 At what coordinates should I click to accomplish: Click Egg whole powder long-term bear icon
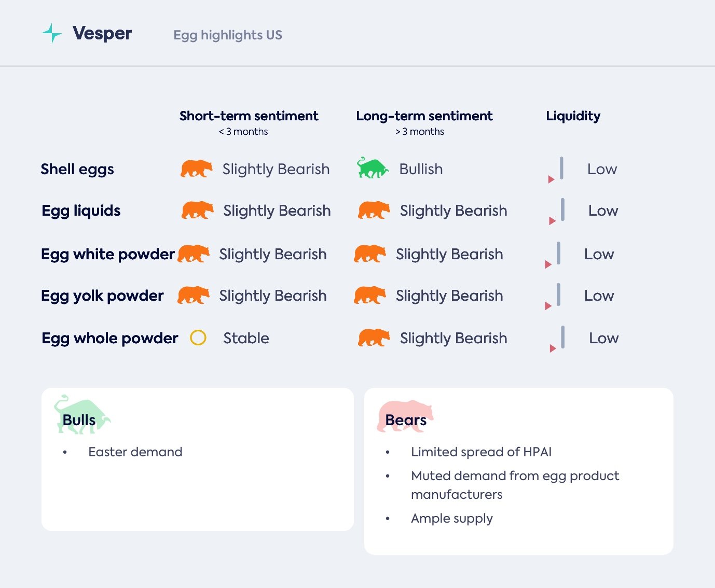(374, 338)
